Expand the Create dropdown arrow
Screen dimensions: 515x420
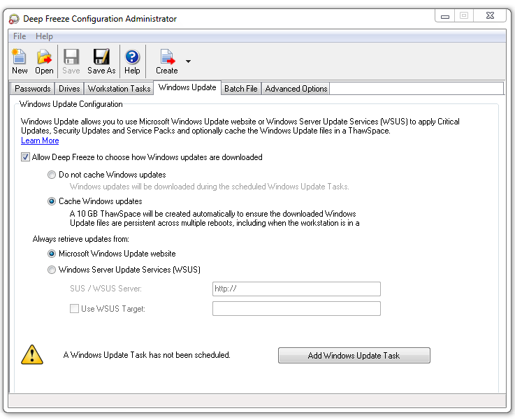coord(188,61)
